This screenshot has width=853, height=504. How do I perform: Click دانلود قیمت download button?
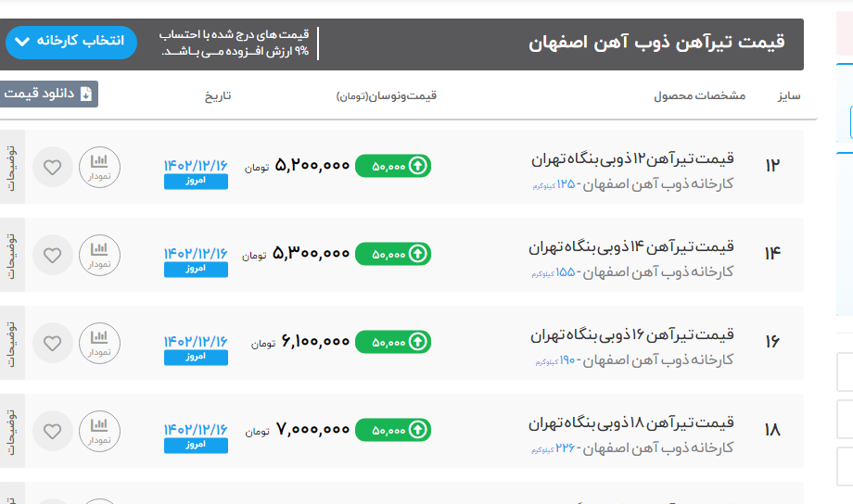click(48, 94)
